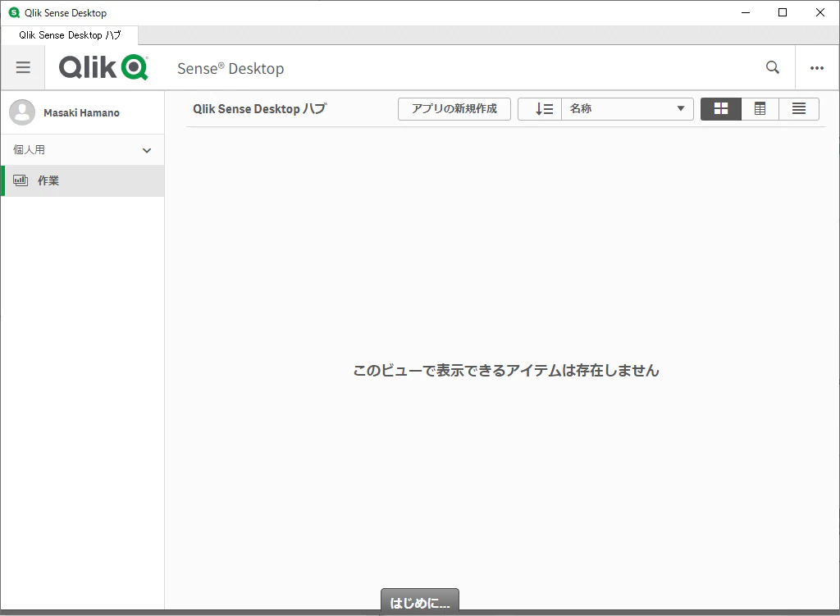840x616 pixels.
Task: Open the search magnifier icon
Action: 773,67
